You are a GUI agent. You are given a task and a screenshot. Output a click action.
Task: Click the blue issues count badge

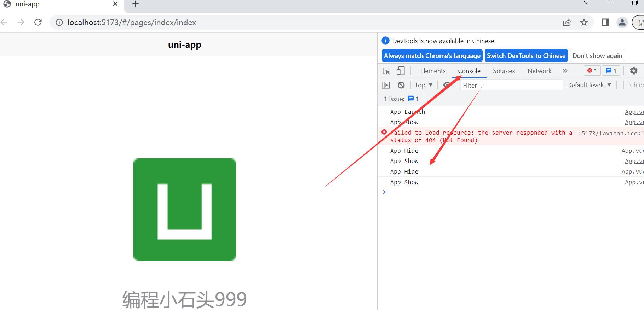[x=611, y=71]
